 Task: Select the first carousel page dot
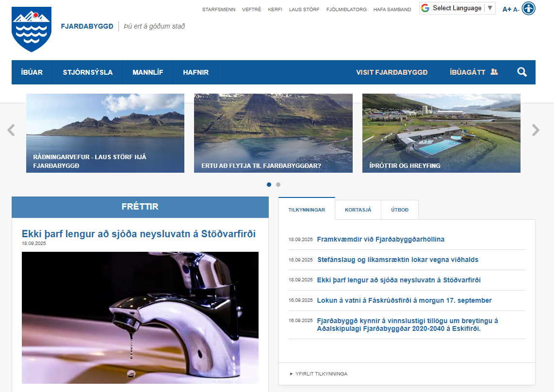pyautogui.click(x=269, y=184)
